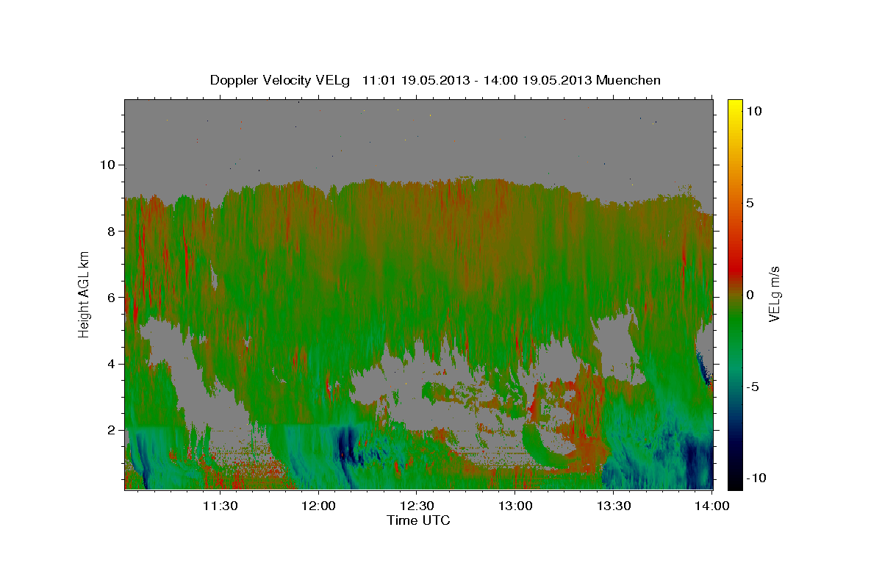The width and height of the screenshot is (882, 588).
Task: Click the height axis label 6
Action: [x=113, y=298]
